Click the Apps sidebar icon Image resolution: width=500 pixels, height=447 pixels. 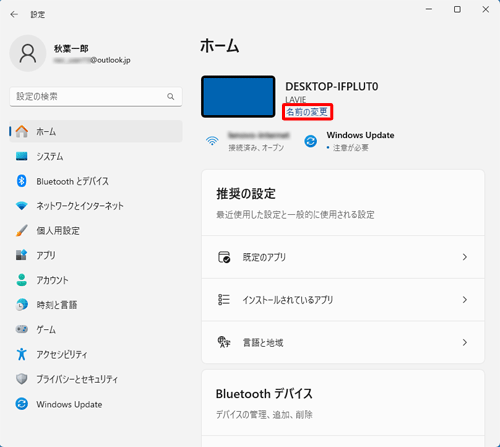22,255
